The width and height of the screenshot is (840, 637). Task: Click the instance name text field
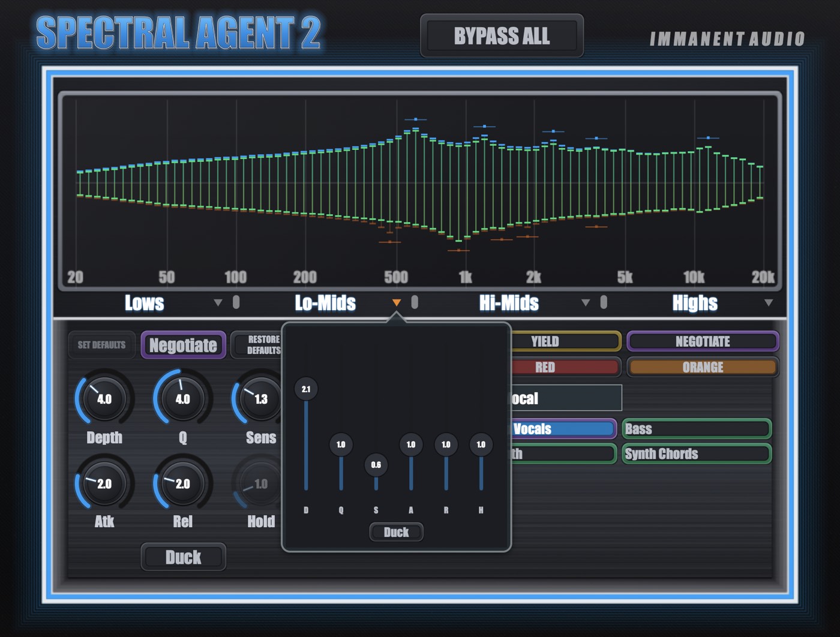point(566,398)
